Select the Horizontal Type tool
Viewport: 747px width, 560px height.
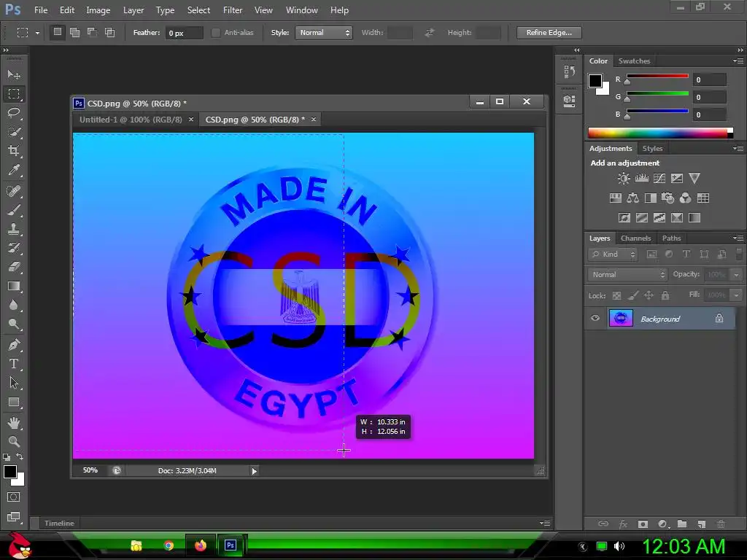[14, 364]
